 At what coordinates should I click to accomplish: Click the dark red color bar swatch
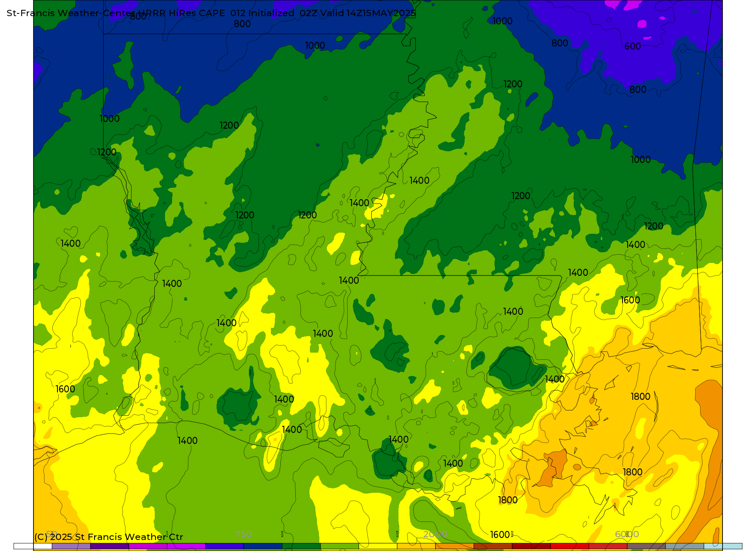pos(531,546)
